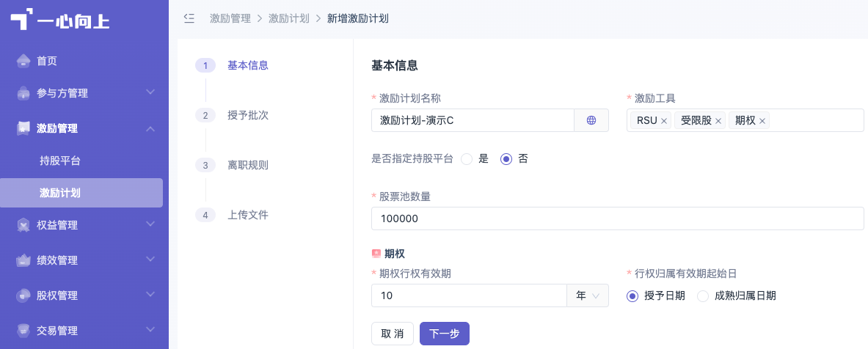868x349 pixels.
Task: Expand 参与方管理 menu
Action: [84, 93]
